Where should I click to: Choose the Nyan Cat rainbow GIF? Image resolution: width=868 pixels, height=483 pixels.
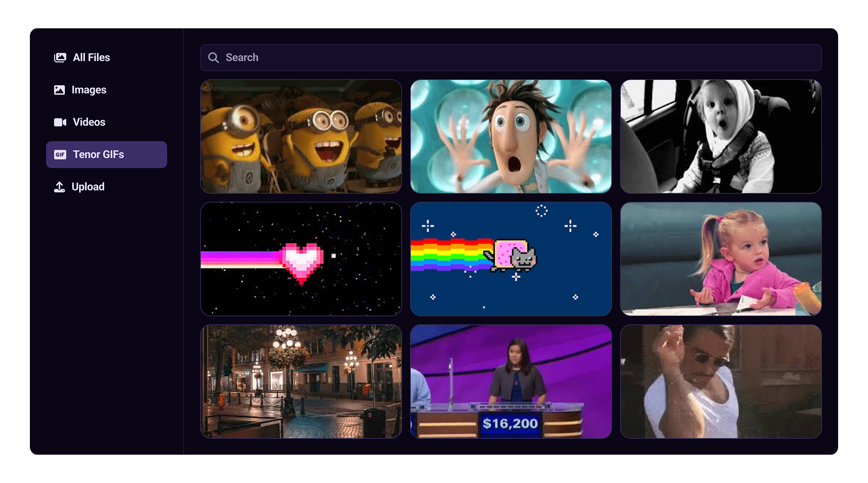pyautogui.click(x=511, y=259)
